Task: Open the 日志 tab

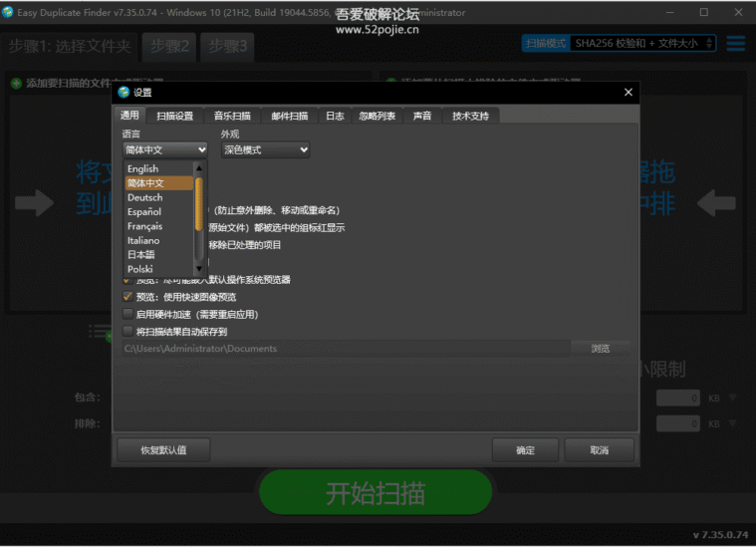Action: [335, 116]
